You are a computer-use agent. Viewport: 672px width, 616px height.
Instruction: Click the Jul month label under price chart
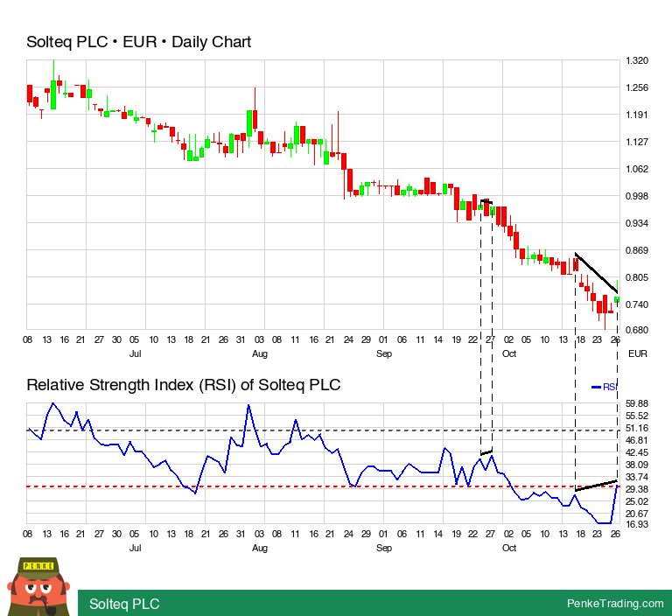pos(135,353)
